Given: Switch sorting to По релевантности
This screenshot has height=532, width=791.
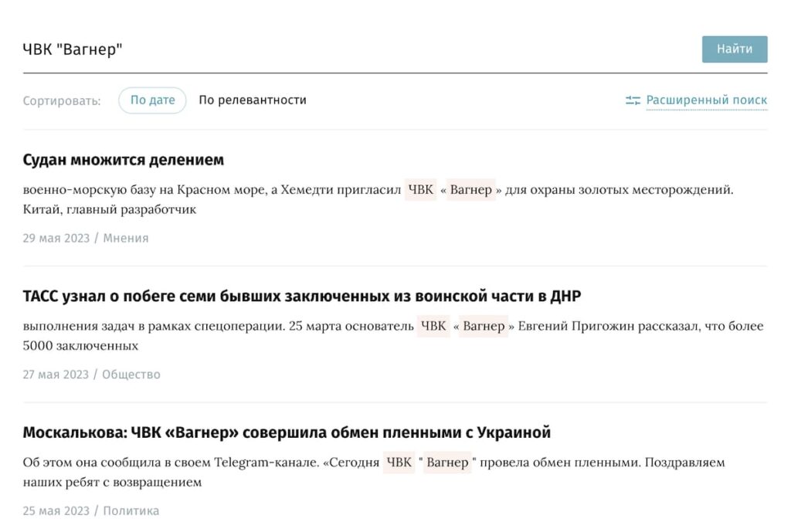Looking at the screenshot, I should coord(253,100).
